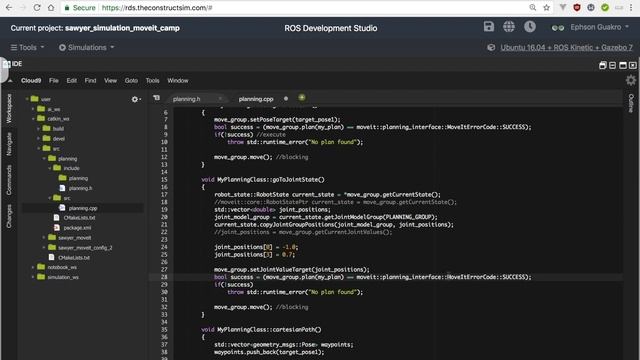Open the Commands side panel
The height and width of the screenshot is (360, 640).
9,180
